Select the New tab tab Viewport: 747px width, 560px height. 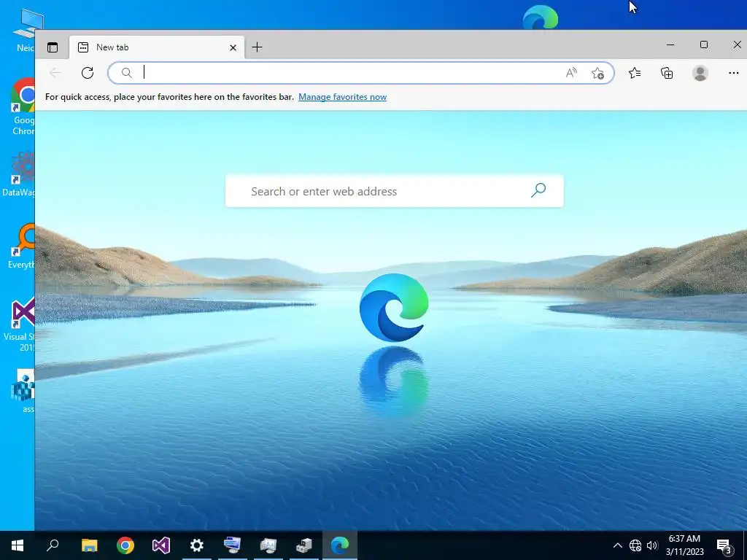click(157, 47)
